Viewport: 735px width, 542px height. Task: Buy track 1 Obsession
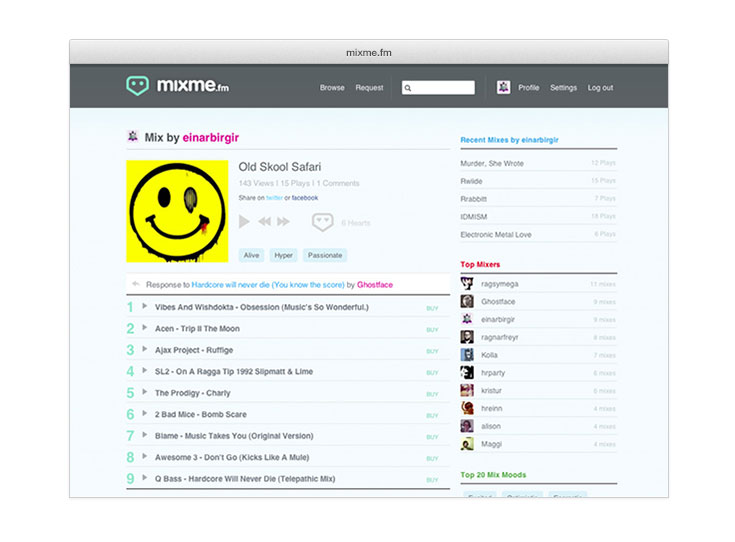[x=432, y=308]
